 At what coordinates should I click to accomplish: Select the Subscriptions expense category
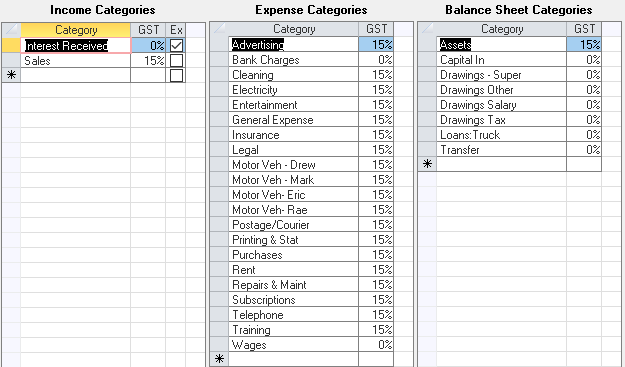click(294, 300)
